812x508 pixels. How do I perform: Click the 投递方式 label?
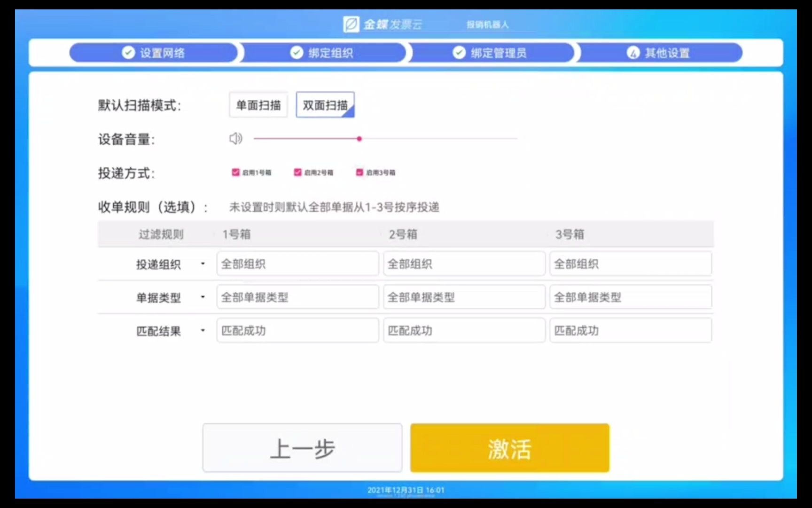pos(126,173)
